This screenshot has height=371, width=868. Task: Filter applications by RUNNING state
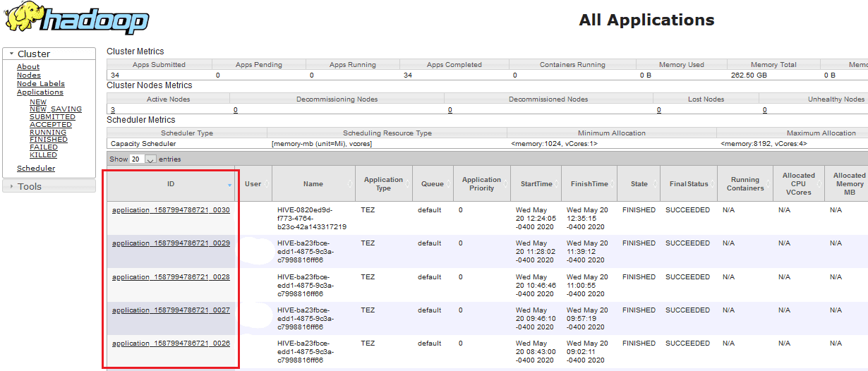48,133
